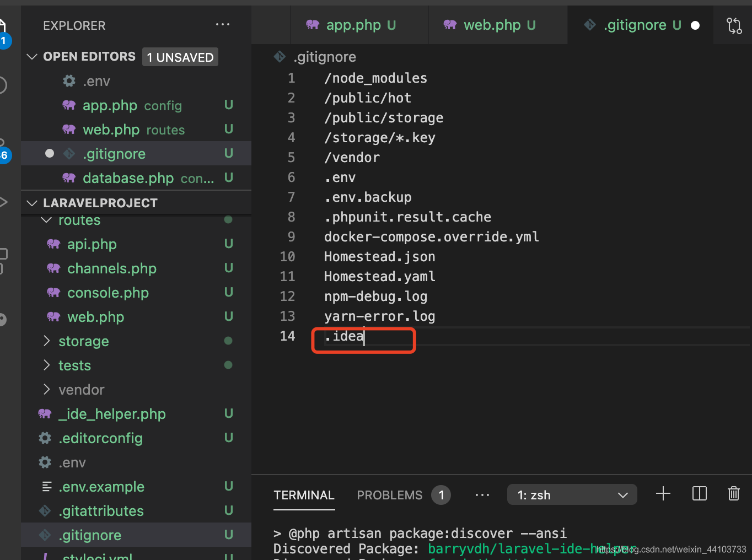
Task: Open .gitattributes file
Action: 136,511
